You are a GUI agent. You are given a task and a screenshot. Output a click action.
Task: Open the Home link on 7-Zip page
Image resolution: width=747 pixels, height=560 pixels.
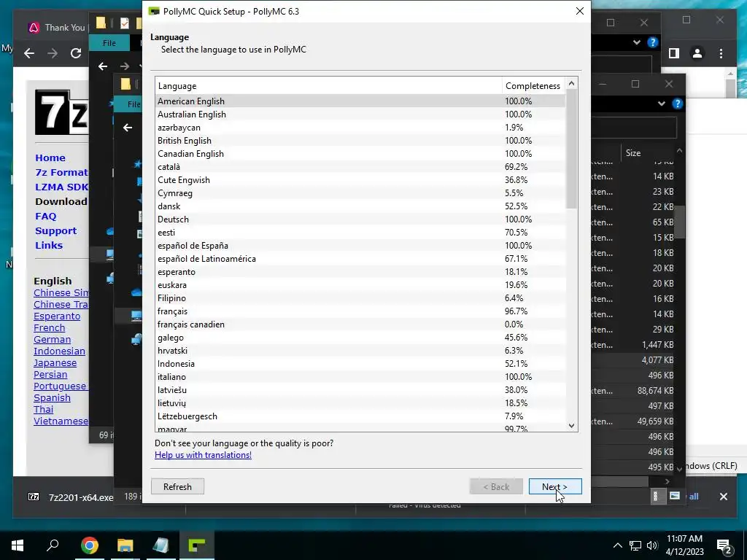[x=50, y=157]
